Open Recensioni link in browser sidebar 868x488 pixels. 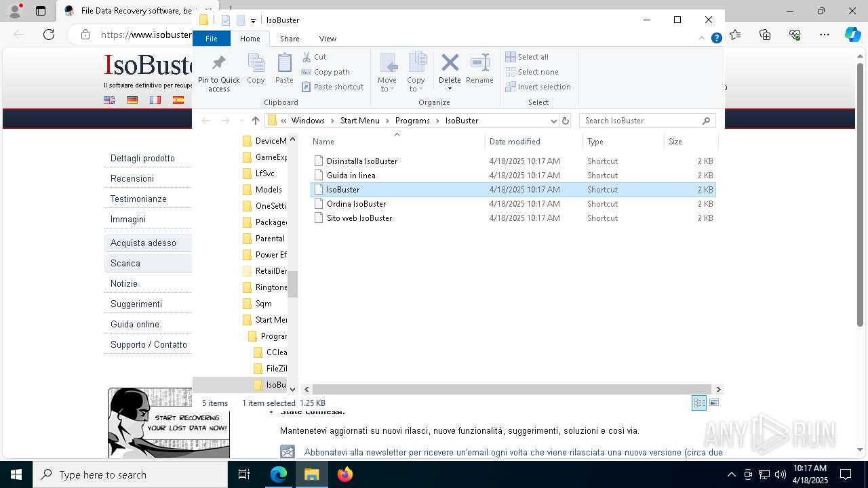coord(132,178)
